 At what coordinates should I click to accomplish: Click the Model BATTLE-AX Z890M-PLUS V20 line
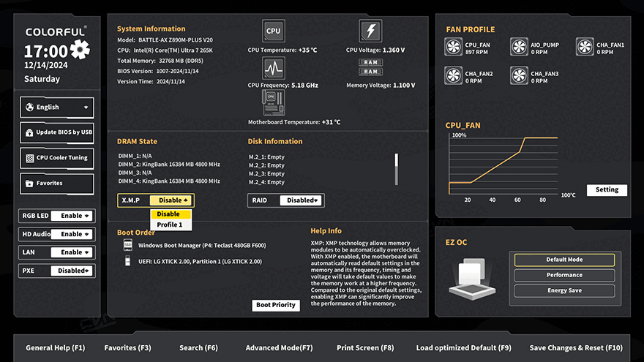point(165,39)
